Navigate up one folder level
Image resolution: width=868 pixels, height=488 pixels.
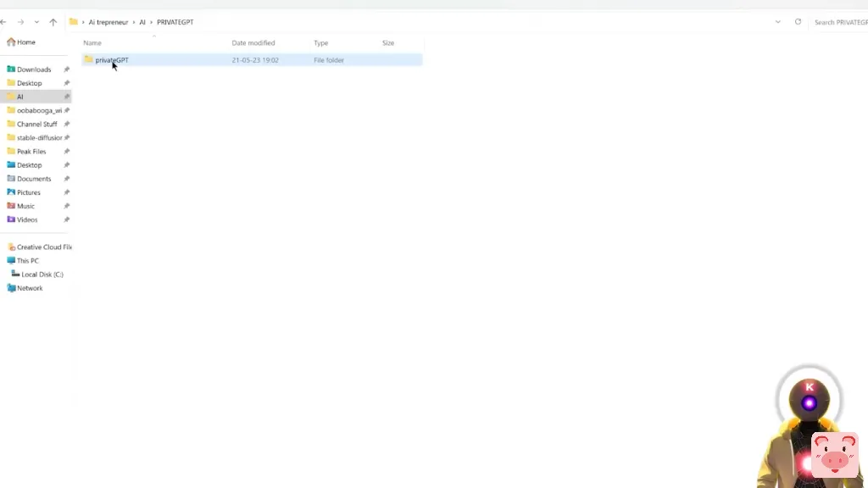(x=53, y=22)
